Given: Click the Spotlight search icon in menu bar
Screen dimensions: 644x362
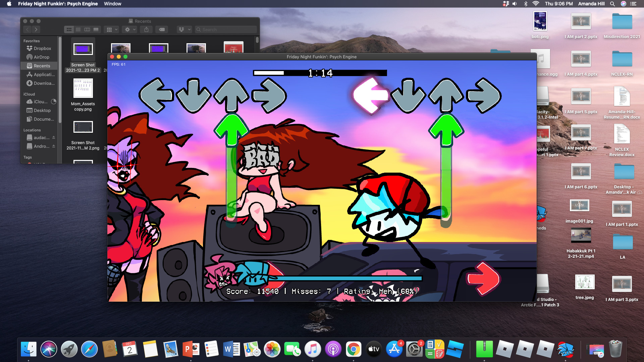Looking at the screenshot, I should point(612,4).
